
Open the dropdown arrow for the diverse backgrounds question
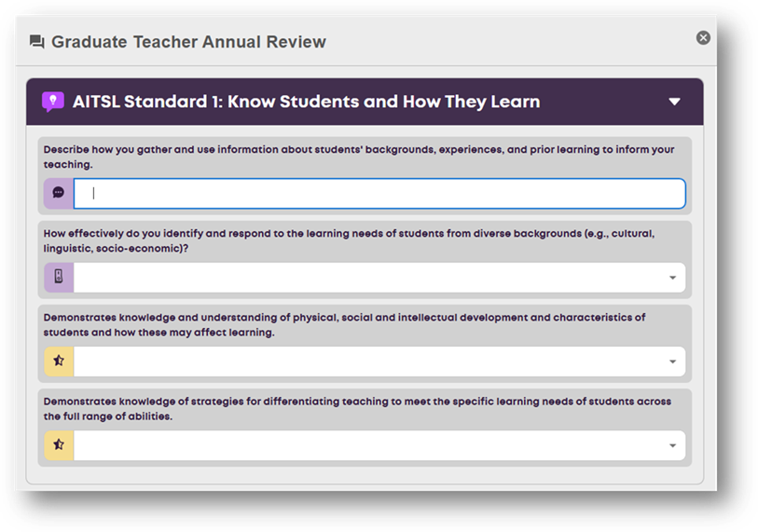672,278
